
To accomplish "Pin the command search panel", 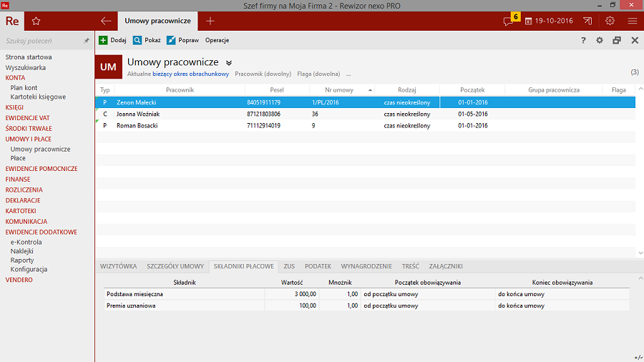I will pos(87,41).
